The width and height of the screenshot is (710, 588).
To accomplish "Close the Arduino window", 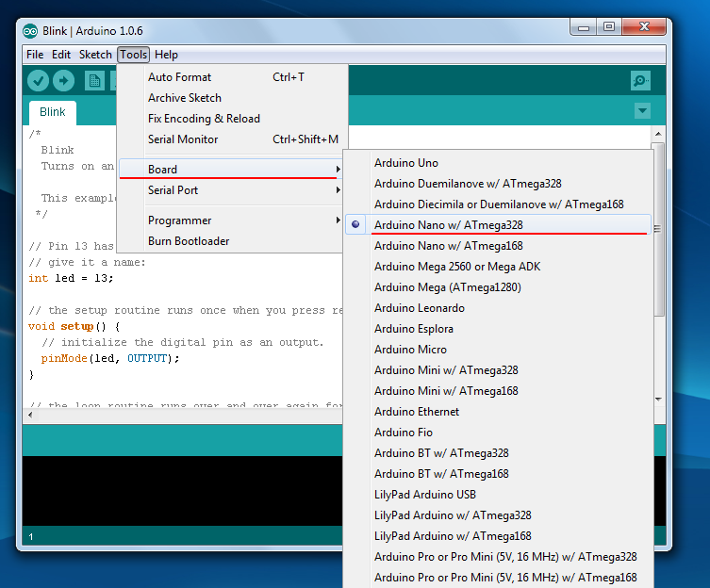I will tap(644, 27).
